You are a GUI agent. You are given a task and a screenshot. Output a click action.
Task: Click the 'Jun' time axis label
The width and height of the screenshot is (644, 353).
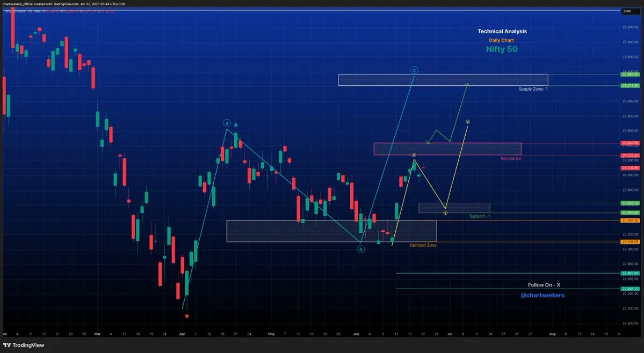[x=356, y=334]
